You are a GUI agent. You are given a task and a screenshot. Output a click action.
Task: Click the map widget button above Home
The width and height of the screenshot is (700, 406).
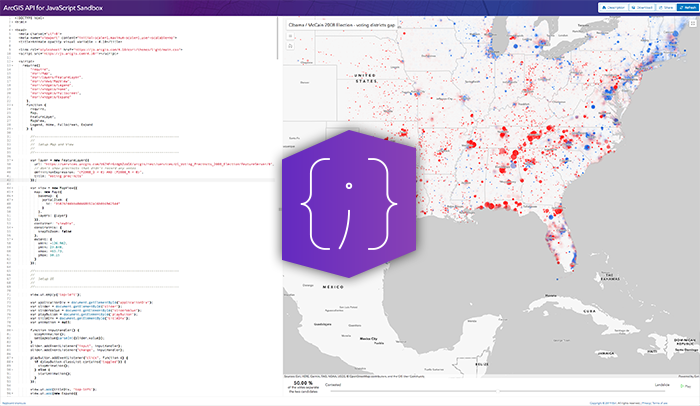[x=290, y=36]
